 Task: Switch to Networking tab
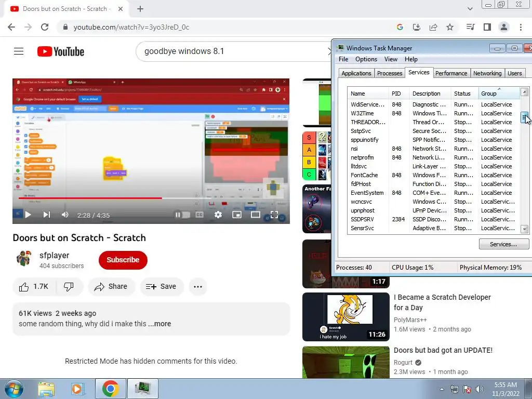click(487, 73)
